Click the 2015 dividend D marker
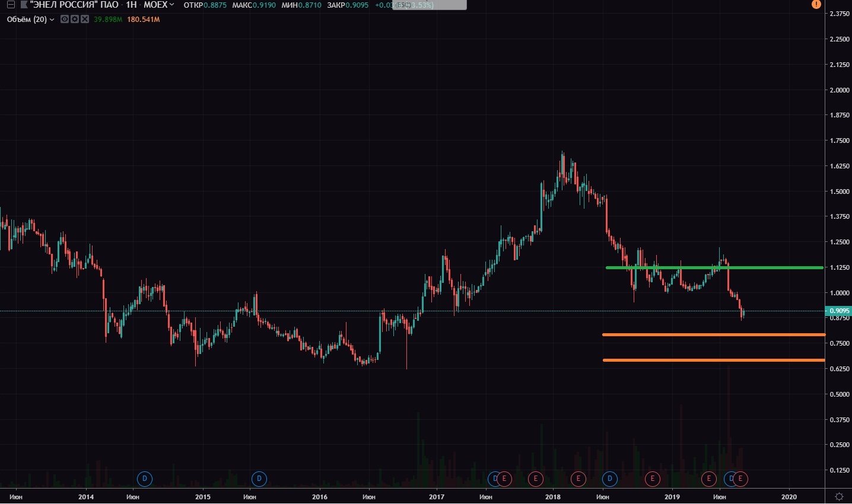Image resolution: width=852 pixels, height=504 pixels. click(x=259, y=479)
